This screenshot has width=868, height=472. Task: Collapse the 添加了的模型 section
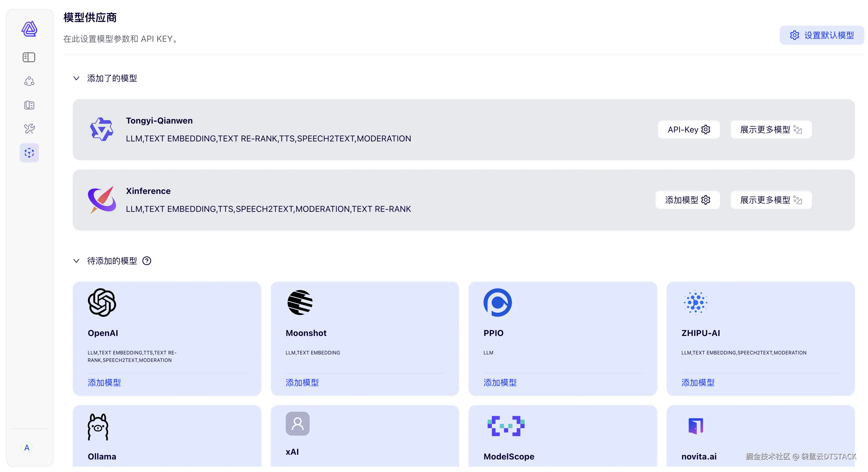76,78
